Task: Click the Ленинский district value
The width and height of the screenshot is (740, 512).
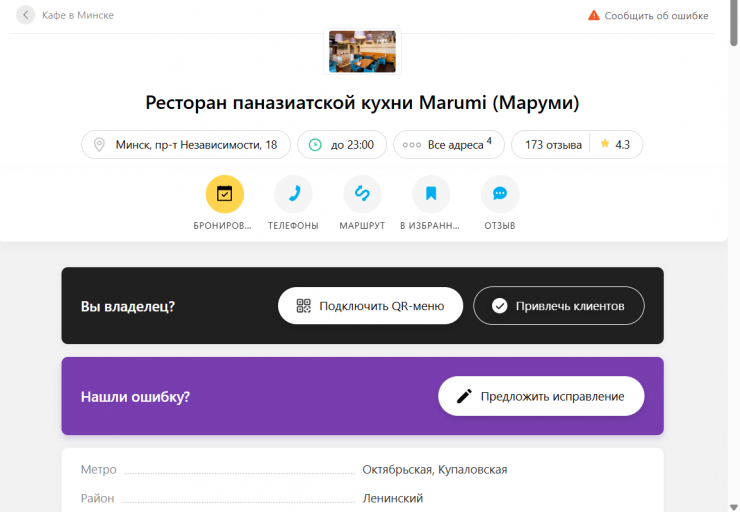Action: tap(393, 498)
